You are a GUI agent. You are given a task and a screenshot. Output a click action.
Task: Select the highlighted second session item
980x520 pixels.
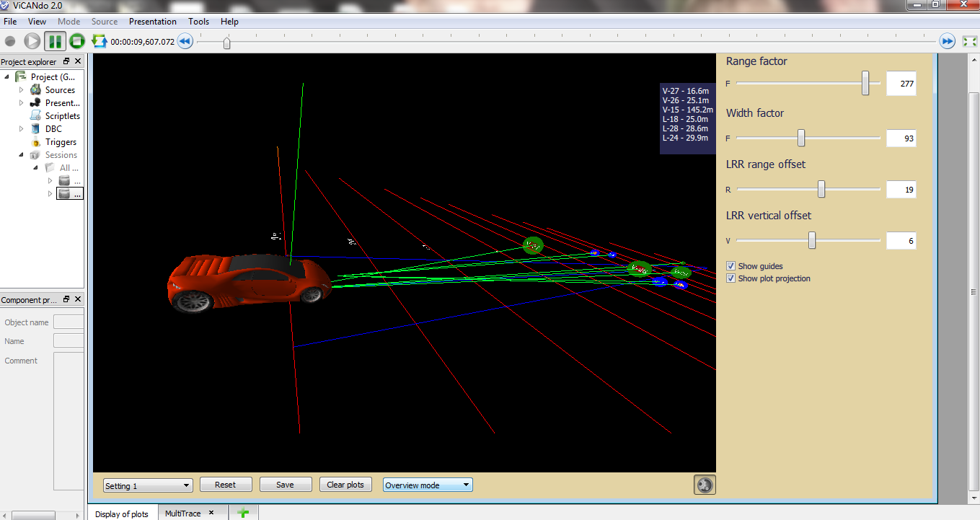(x=70, y=194)
